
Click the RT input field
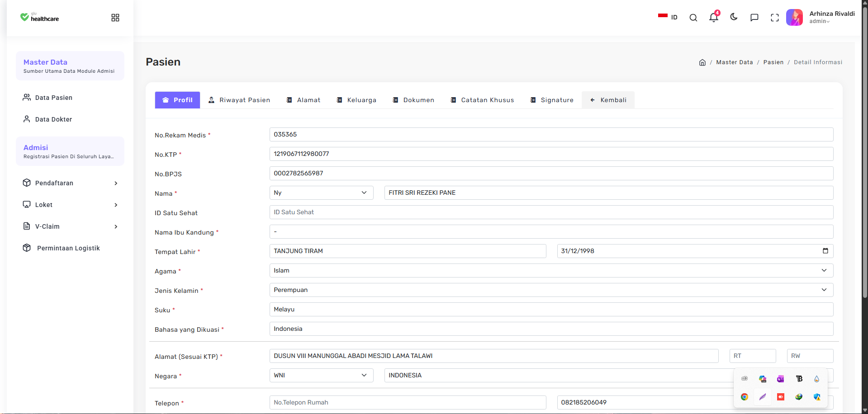pos(753,356)
